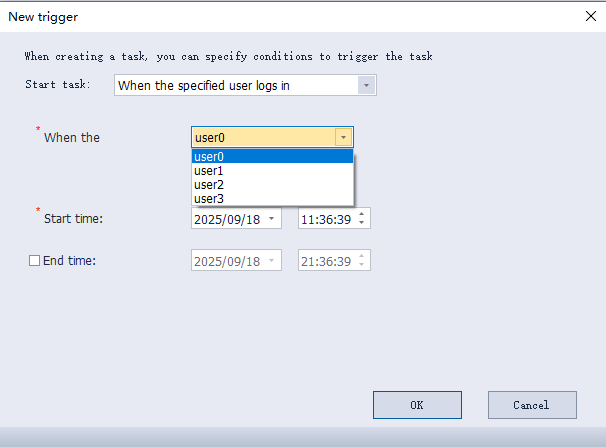Screen dimensions: 606x447
Task: Enable the End time checkbox
Action: (x=35, y=261)
